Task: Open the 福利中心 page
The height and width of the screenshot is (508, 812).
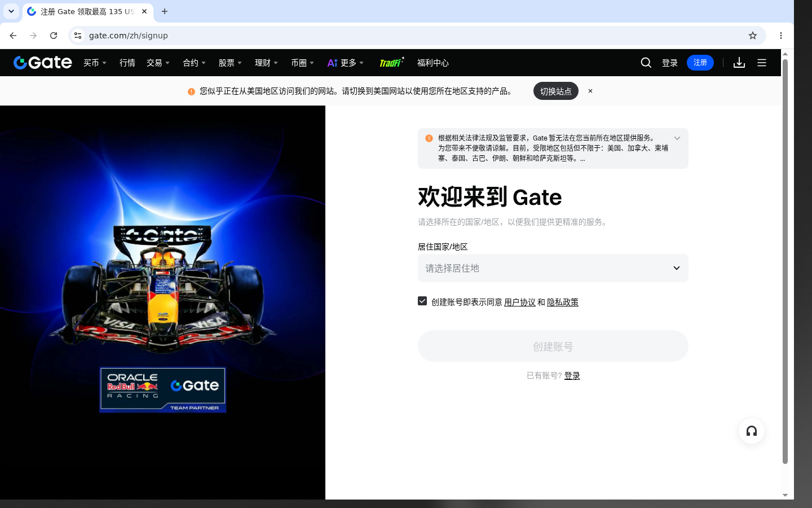Action: 433,63
